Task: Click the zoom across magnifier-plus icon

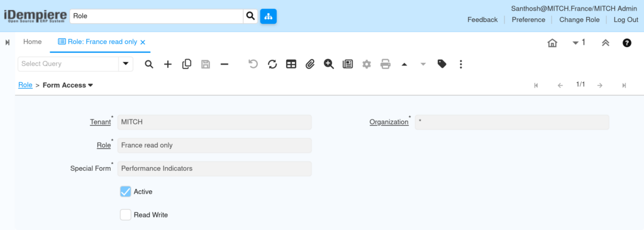Action: pyautogui.click(x=328, y=64)
